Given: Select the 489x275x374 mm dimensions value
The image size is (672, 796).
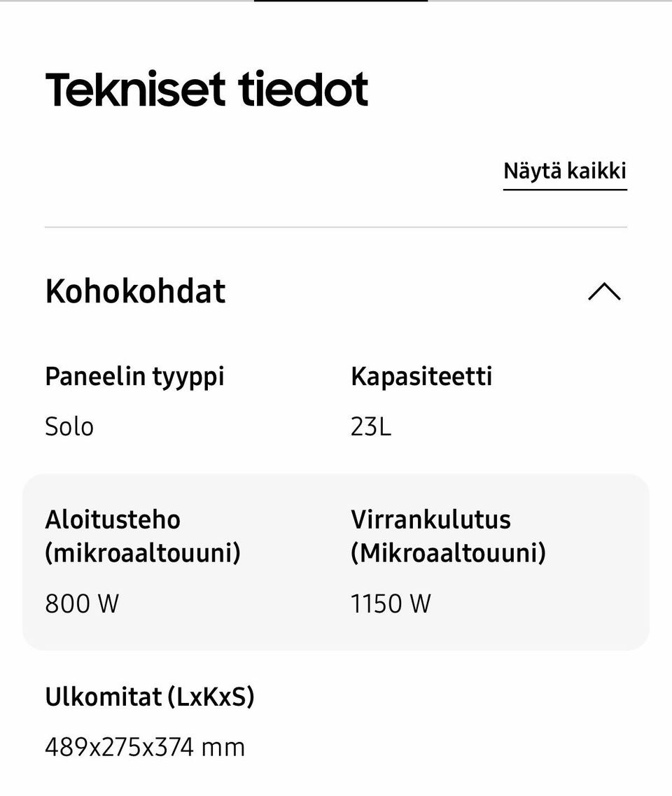Looking at the screenshot, I should pos(144,746).
